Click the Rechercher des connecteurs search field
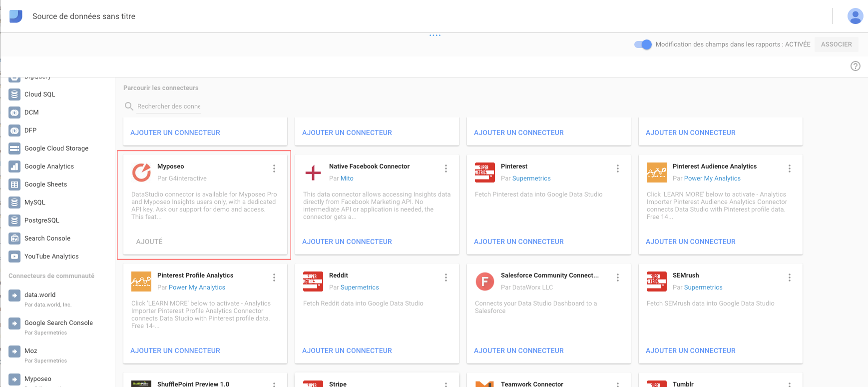The width and height of the screenshot is (868, 387). (x=169, y=106)
